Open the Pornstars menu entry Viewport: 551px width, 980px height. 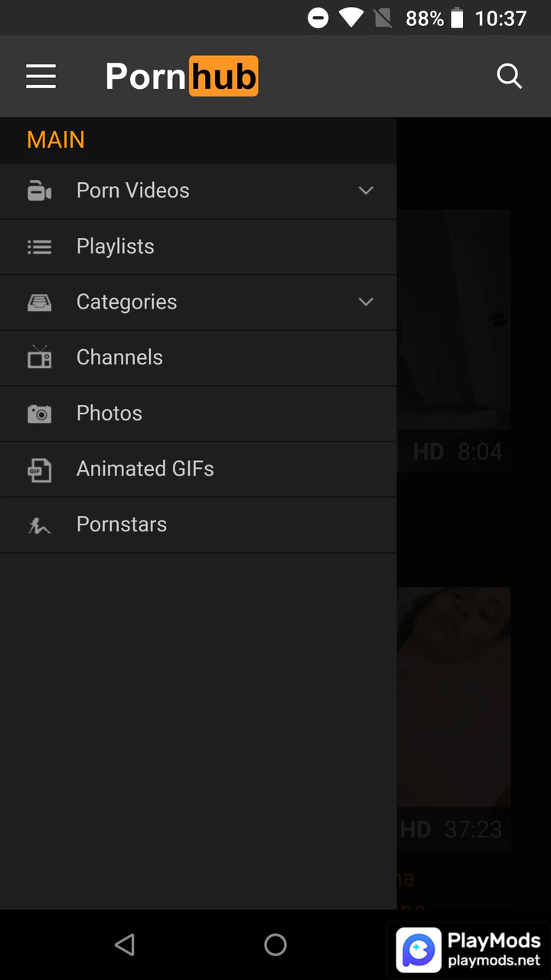198,525
